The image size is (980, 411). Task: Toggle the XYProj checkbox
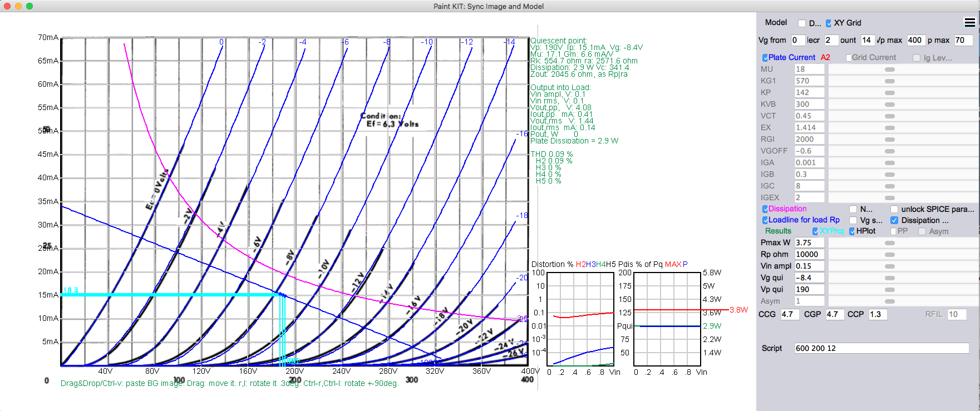(x=815, y=231)
